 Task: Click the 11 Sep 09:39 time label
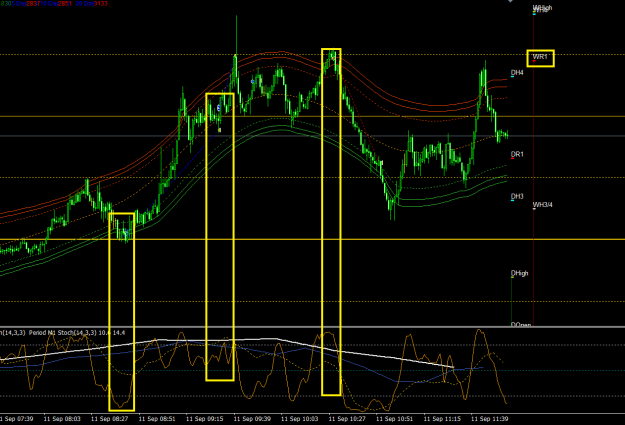click(252, 419)
